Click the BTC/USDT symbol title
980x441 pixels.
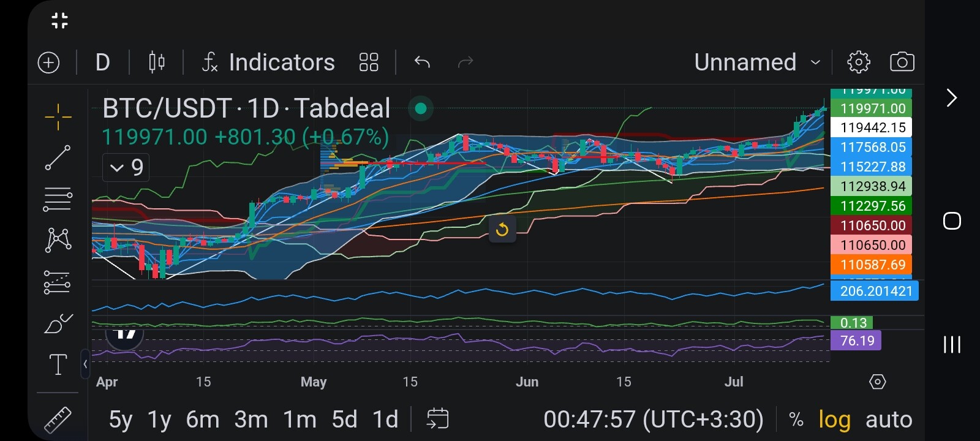pyautogui.click(x=246, y=108)
